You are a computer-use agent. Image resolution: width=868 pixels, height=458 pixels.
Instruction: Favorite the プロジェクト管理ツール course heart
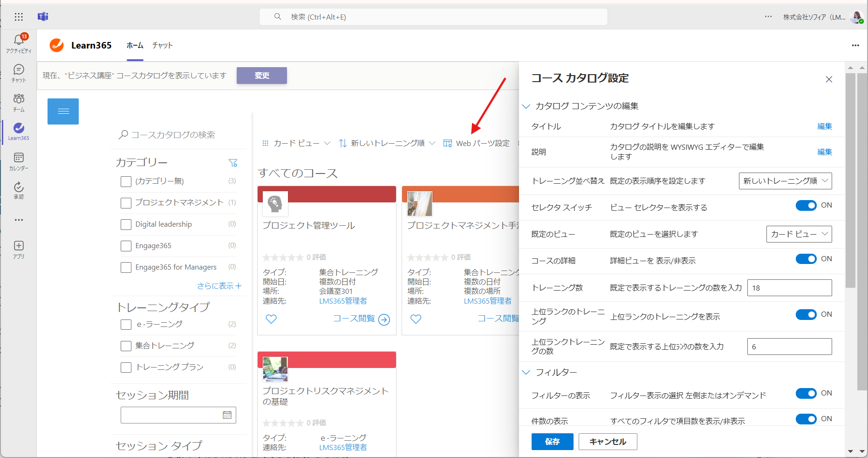click(271, 319)
